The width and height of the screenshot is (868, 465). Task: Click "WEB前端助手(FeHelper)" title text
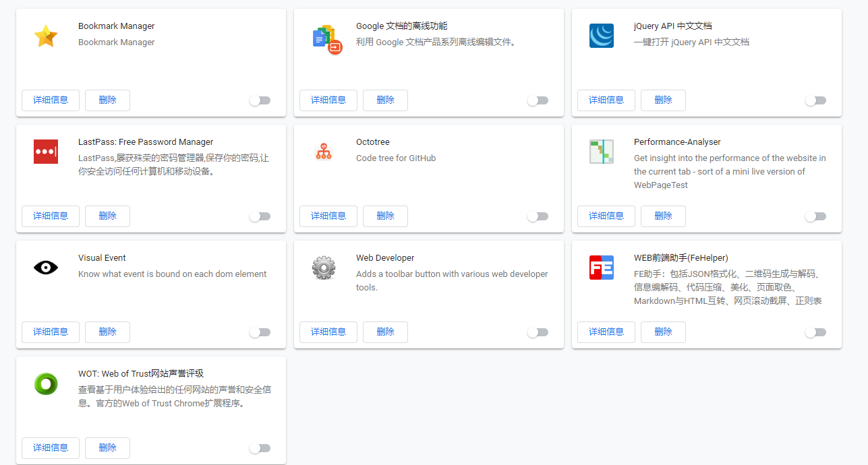[x=681, y=258]
